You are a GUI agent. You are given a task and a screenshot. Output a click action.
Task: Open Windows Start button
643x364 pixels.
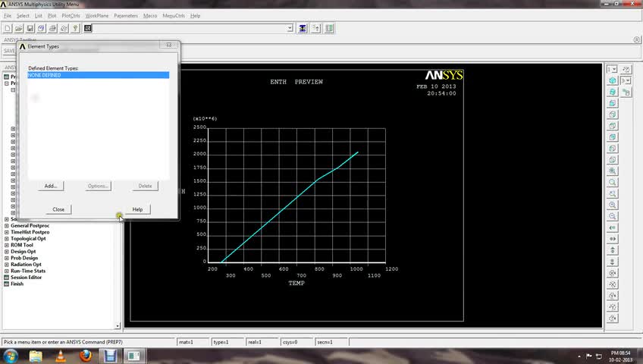coord(11,356)
